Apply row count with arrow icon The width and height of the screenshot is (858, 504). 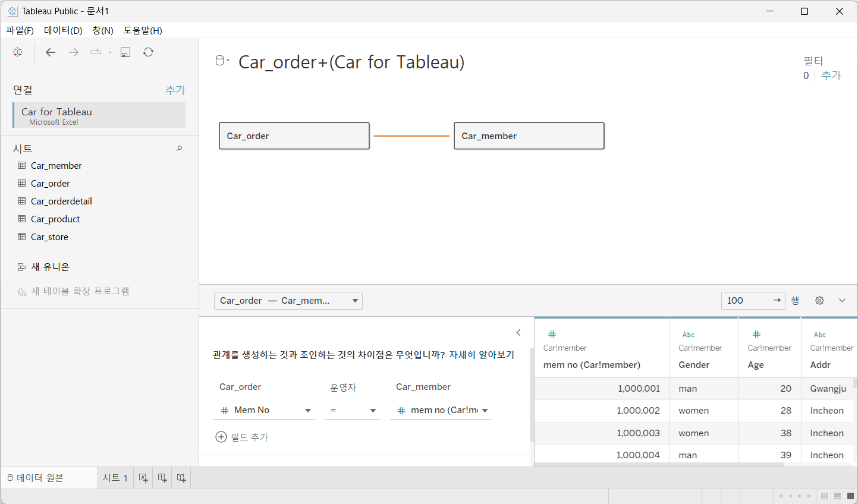click(777, 301)
